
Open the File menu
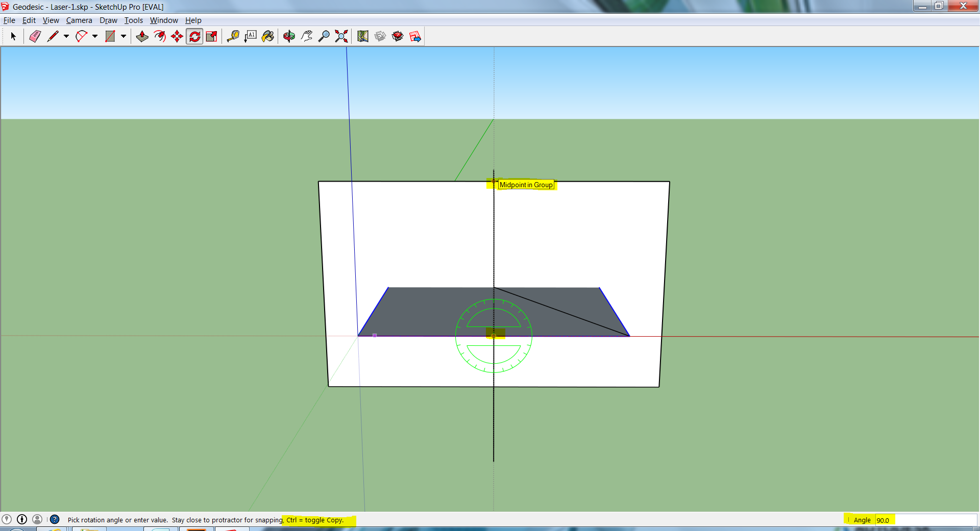pyautogui.click(x=9, y=20)
